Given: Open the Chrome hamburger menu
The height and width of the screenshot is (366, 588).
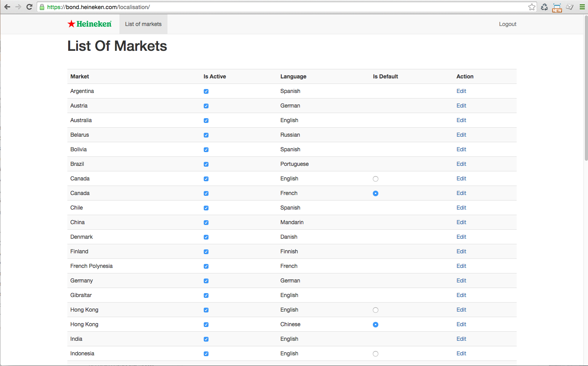Looking at the screenshot, I should click(582, 7).
